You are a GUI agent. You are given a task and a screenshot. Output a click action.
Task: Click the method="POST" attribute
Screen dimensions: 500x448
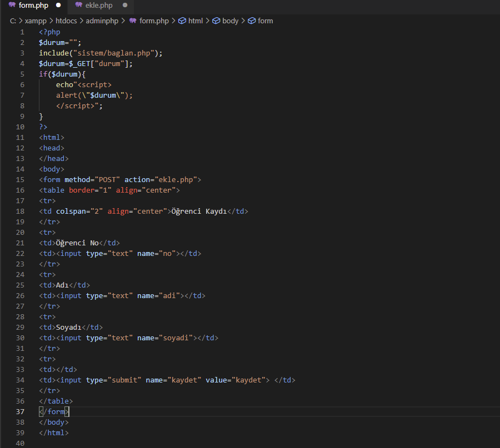click(92, 180)
